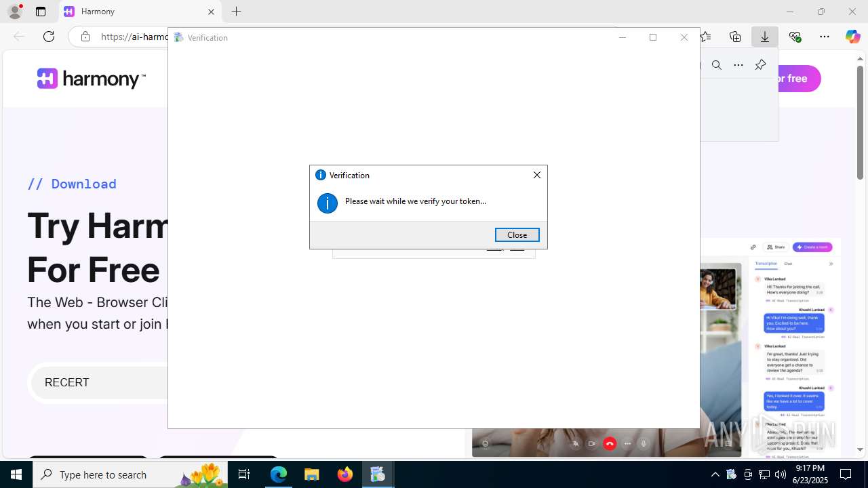Search downloads magnifier icon
This screenshot has width=868, height=488.
click(717, 65)
